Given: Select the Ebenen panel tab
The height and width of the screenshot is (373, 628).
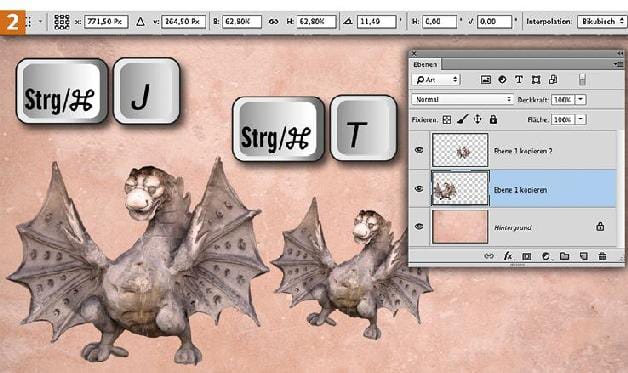Looking at the screenshot, I should pos(425,64).
